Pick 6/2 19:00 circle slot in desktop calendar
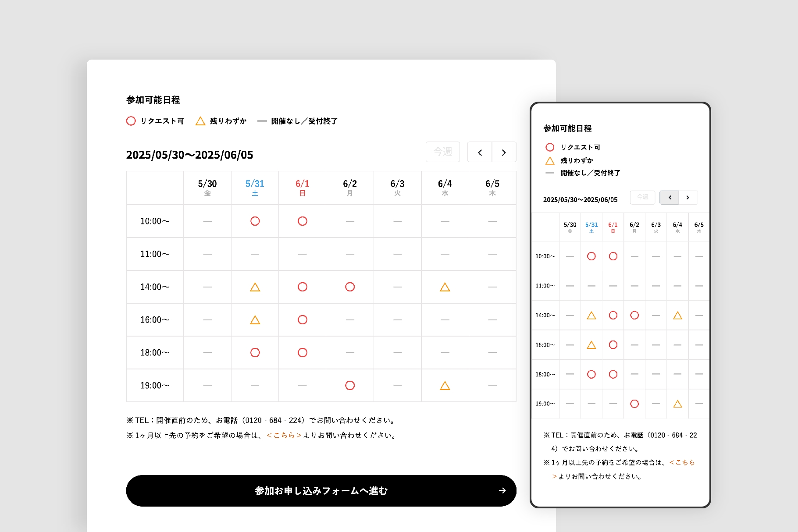Viewport: 798px width, 532px height. click(x=350, y=386)
